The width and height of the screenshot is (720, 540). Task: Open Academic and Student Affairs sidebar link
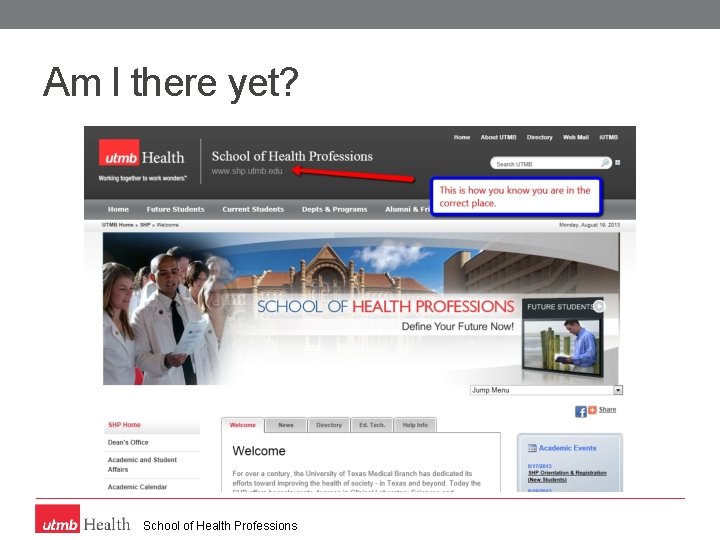coord(142,465)
